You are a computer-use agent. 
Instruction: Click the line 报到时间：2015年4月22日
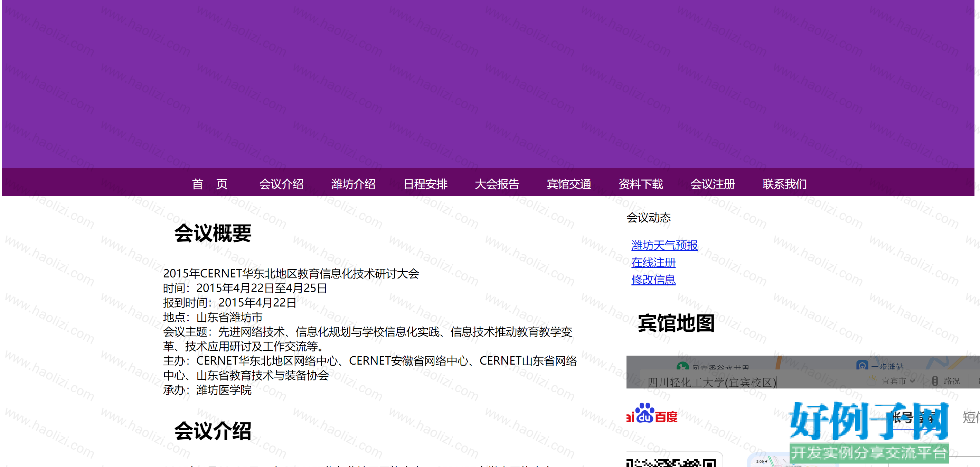click(230, 302)
